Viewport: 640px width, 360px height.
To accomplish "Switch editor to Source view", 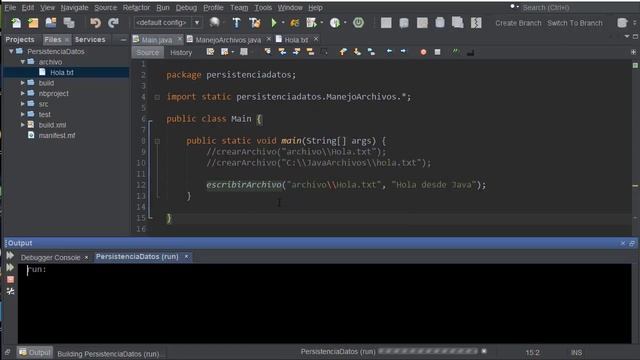I will (x=147, y=52).
